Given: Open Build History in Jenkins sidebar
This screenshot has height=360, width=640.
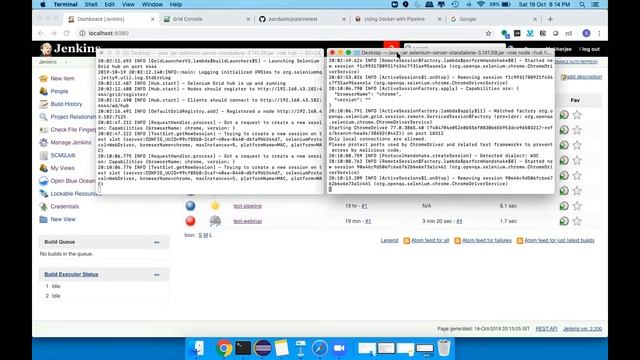Looking at the screenshot, I should 66,104.
